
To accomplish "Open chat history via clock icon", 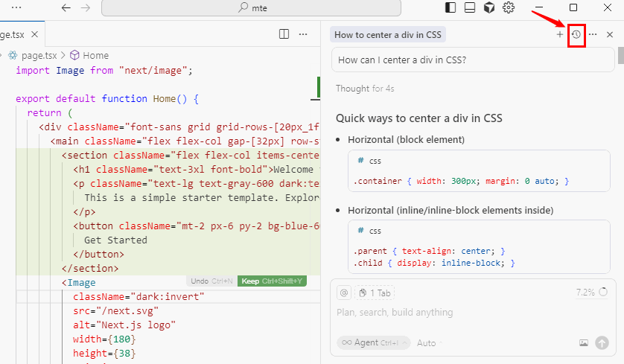I will (x=576, y=35).
